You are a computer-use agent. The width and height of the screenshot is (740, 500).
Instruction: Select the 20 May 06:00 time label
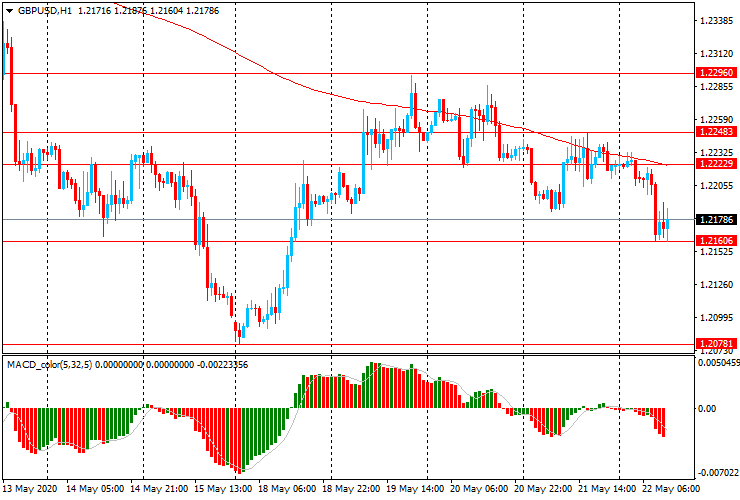(479, 488)
